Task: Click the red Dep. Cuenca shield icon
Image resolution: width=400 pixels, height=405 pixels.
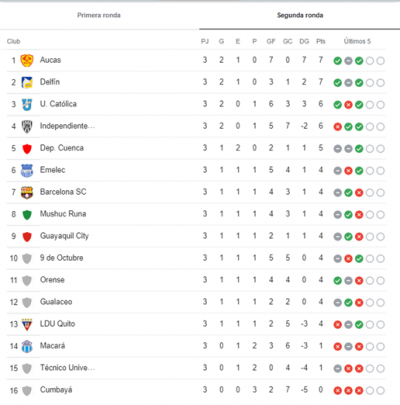Action: [27, 149]
